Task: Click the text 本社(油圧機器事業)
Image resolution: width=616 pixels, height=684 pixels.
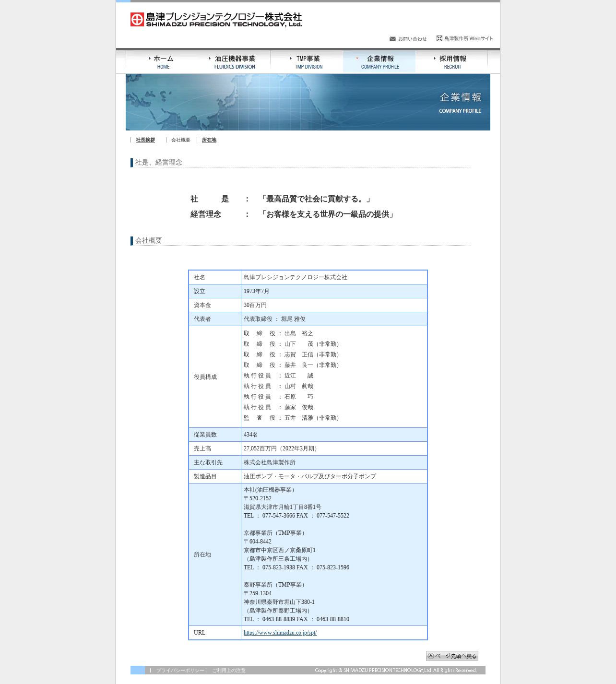Action: 271,490
